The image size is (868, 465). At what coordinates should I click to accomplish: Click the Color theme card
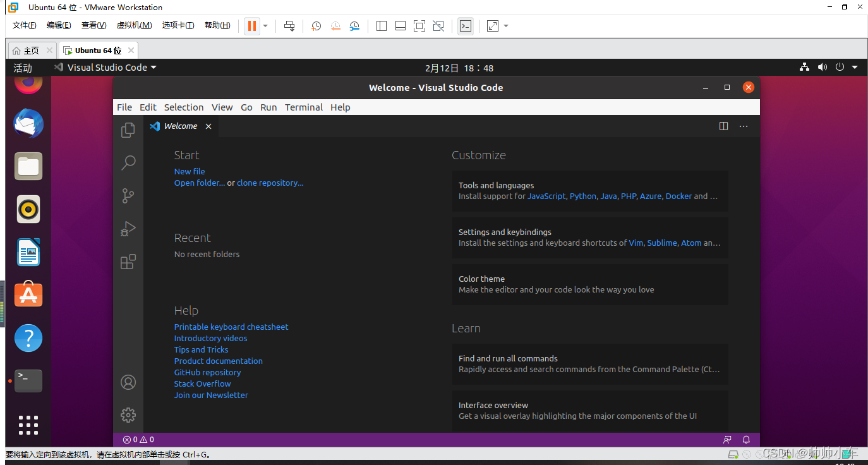coord(590,284)
